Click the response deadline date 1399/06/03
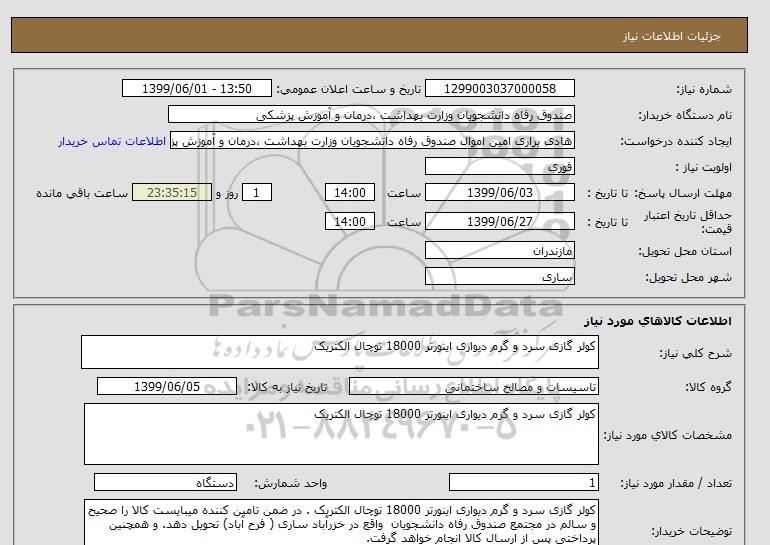Image resolution: width=770 pixels, height=545 pixels. click(x=499, y=192)
